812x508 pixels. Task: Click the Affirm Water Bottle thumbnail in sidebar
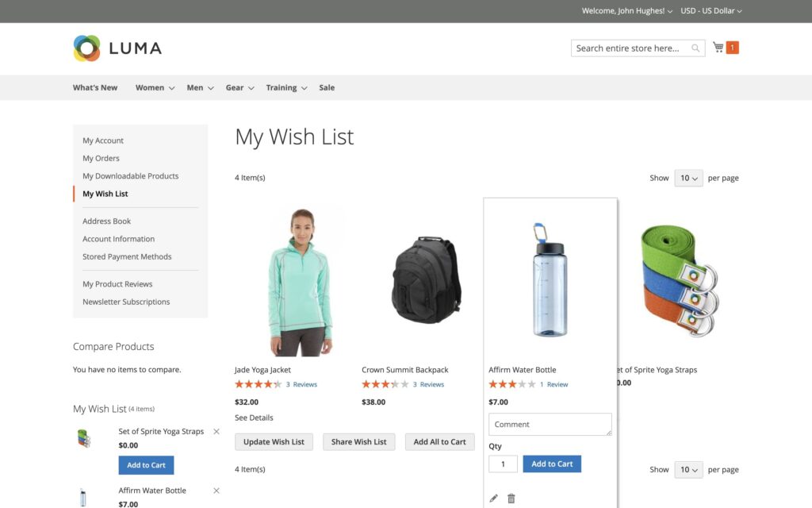pyautogui.click(x=83, y=498)
